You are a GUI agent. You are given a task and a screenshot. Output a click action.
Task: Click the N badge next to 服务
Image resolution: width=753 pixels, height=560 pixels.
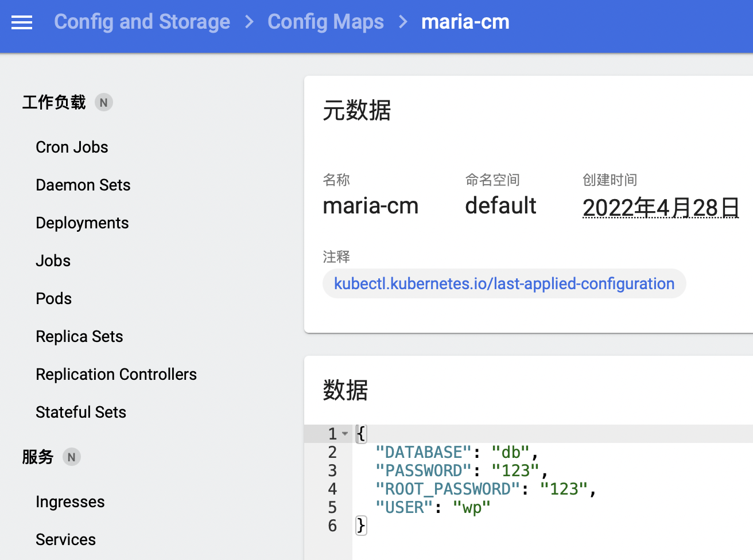[x=71, y=457]
